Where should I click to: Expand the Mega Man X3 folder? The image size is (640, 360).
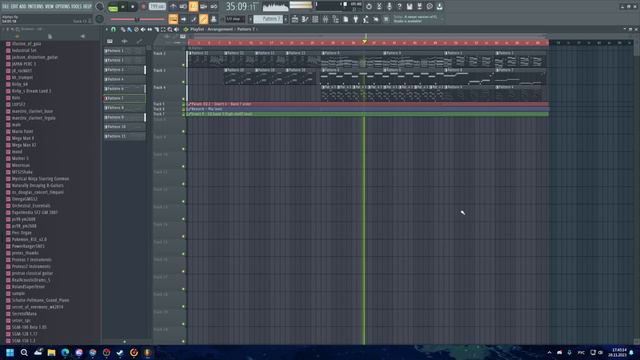pos(24,145)
